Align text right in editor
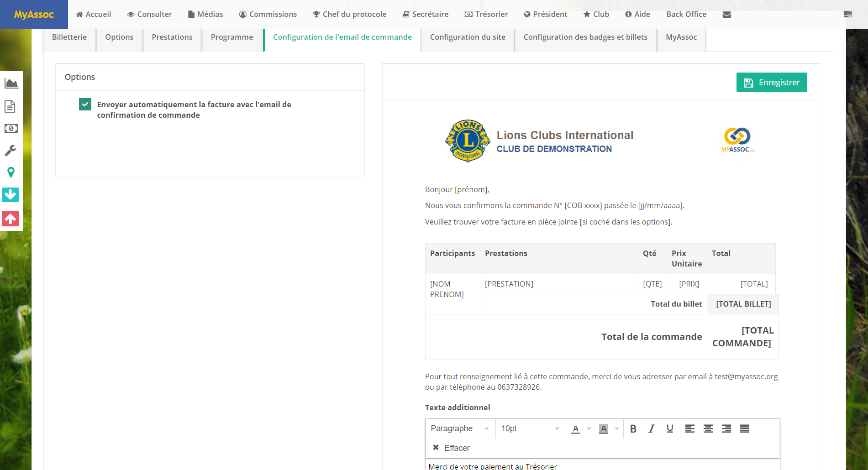Image resolution: width=868 pixels, height=470 pixels. [x=726, y=428]
